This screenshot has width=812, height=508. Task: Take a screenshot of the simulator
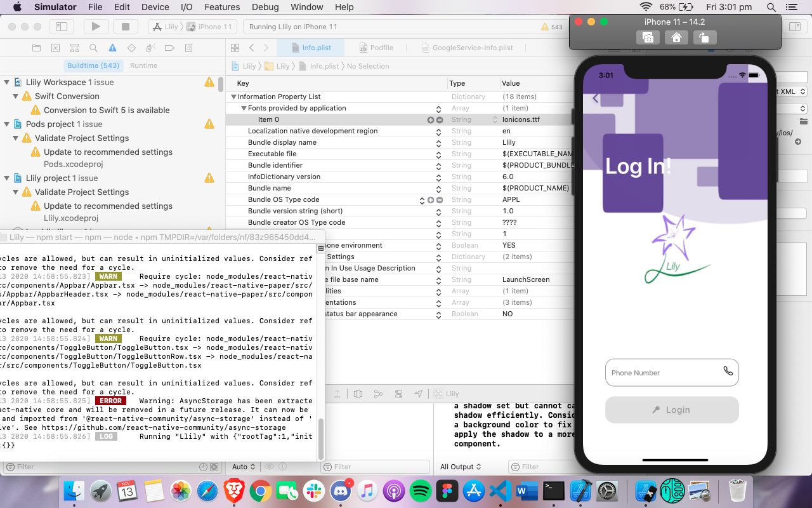(x=648, y=37)
